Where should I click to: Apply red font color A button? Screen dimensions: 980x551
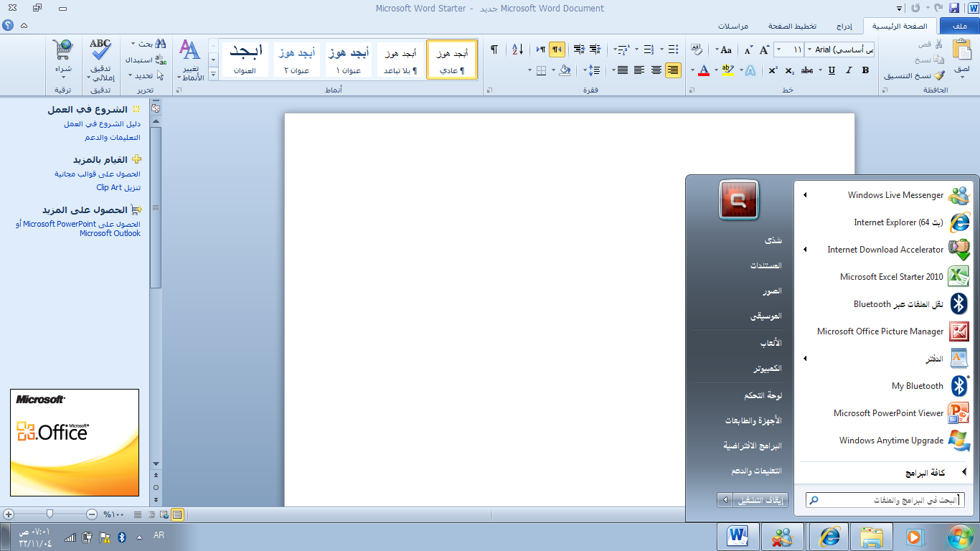click(704, 70)
